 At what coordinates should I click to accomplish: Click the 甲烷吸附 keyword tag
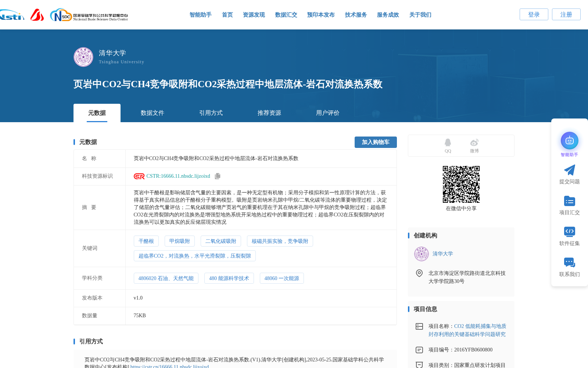[x=180, y=241]
